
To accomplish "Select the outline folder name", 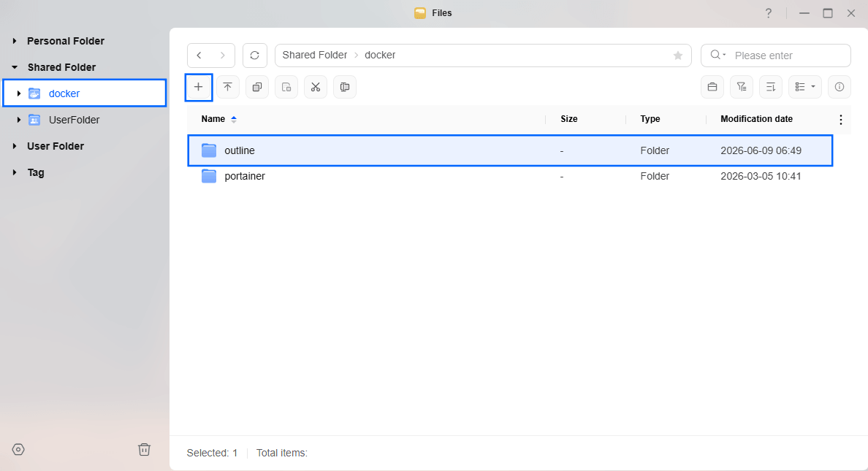I will coord(240,150).
